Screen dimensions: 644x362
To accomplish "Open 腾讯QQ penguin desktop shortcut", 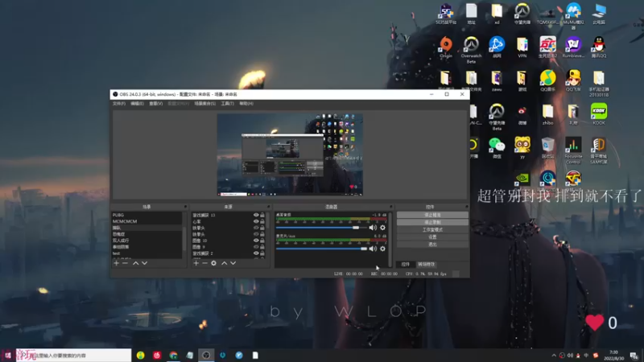I will tap(599, 47).
